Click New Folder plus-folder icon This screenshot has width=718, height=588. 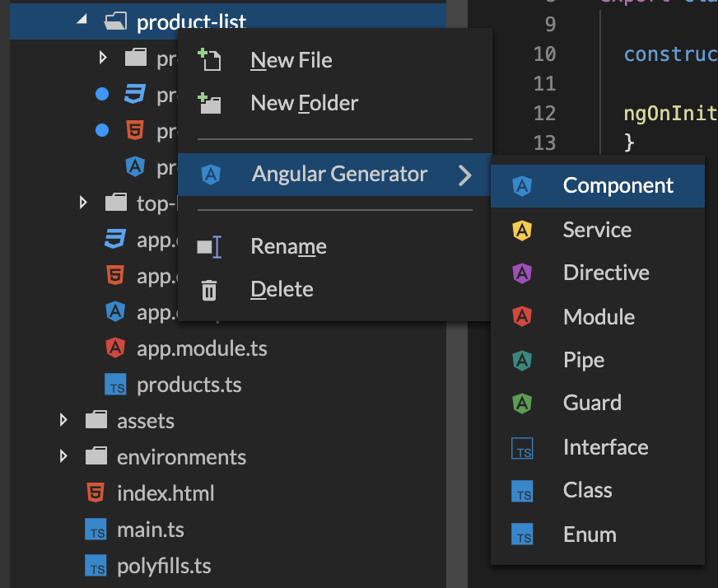point(209,103)
